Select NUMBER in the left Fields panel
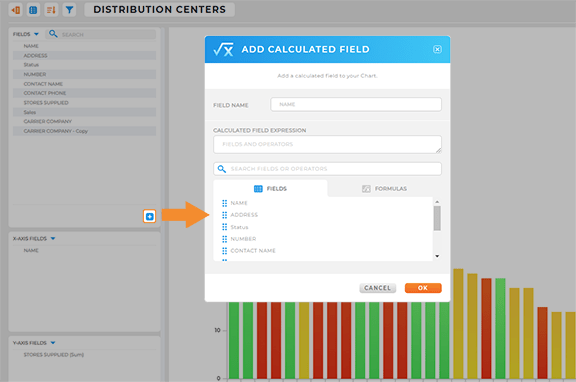576x382 pixels. point(84,74)
